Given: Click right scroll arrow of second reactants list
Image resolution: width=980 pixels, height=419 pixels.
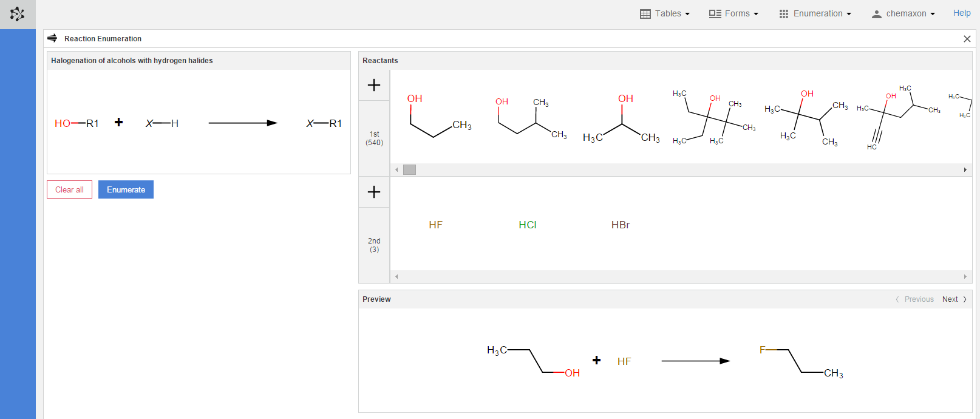Looking at the screenshot, I should pyautogui.click(x=965, y=277).
